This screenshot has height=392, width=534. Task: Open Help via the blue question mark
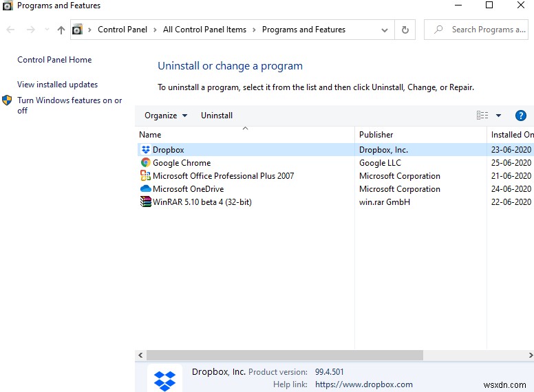[x=520, y=116]
